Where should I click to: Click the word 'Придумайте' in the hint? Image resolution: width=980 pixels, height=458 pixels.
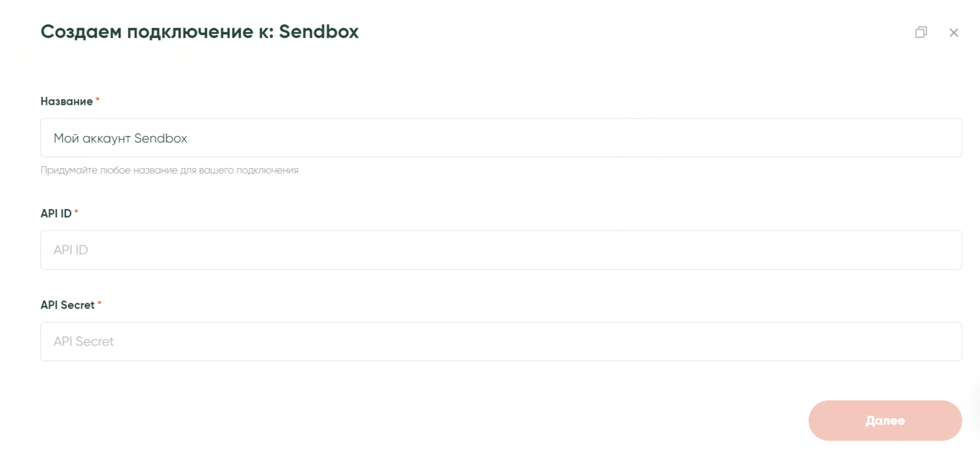point(69,170)
